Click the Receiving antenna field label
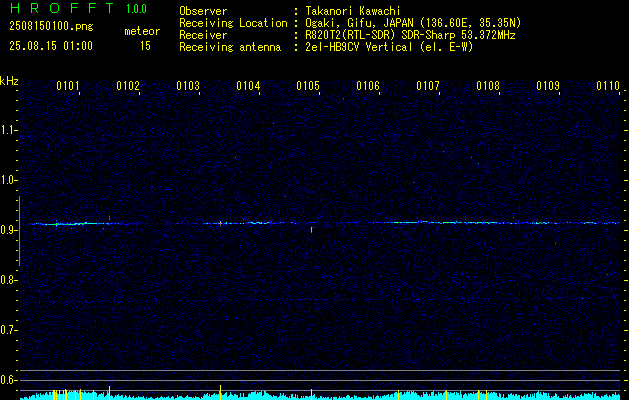The image size is (629, 400). [x=230, y=47]
